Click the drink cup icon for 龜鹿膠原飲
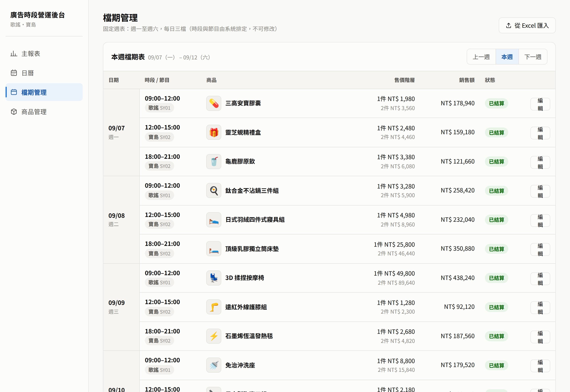The width and height of the screenshot is (570, 392). 214,161
